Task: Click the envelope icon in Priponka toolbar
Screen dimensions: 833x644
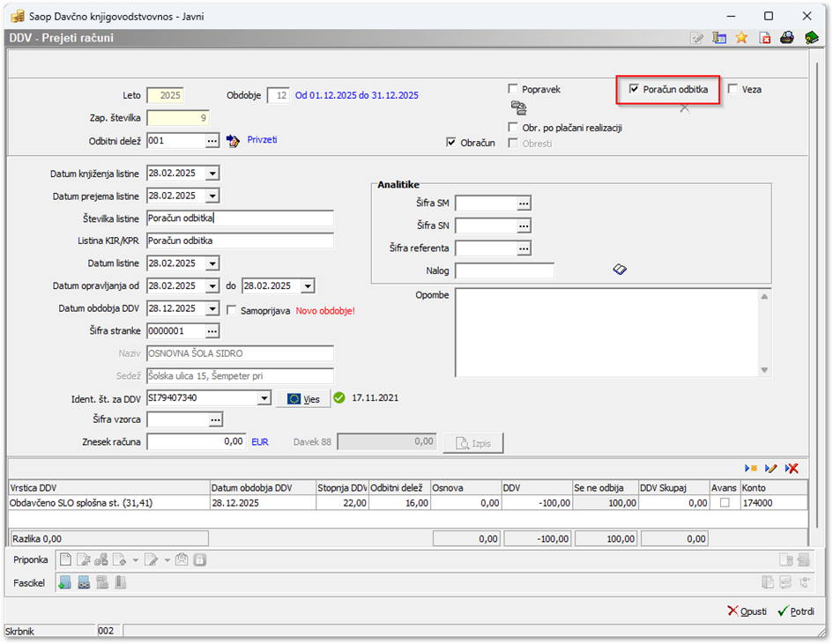Action: click(x=182, y=559)
